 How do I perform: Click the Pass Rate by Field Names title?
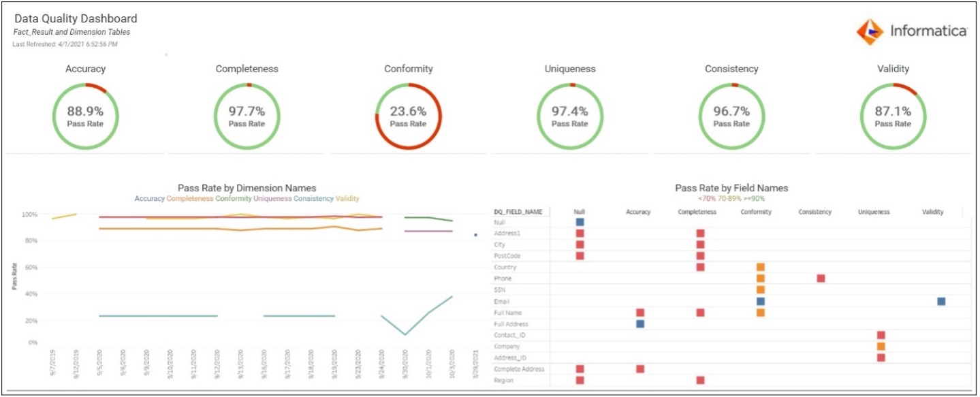click(731, 188)
